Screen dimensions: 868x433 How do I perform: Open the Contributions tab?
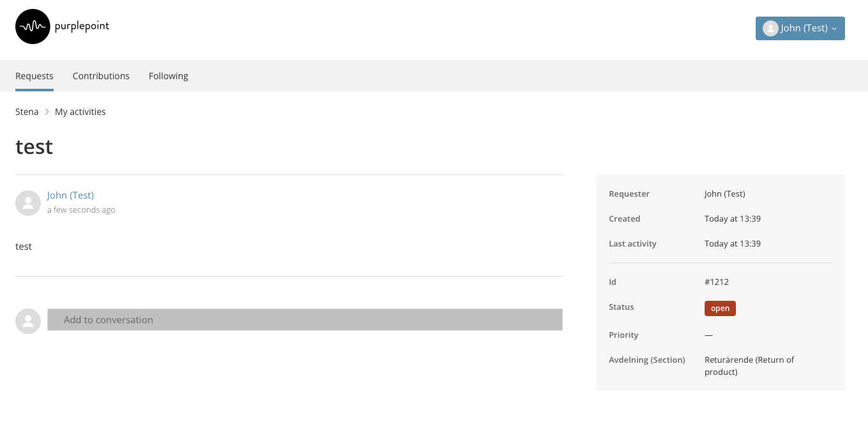click(x=101, y=76)
